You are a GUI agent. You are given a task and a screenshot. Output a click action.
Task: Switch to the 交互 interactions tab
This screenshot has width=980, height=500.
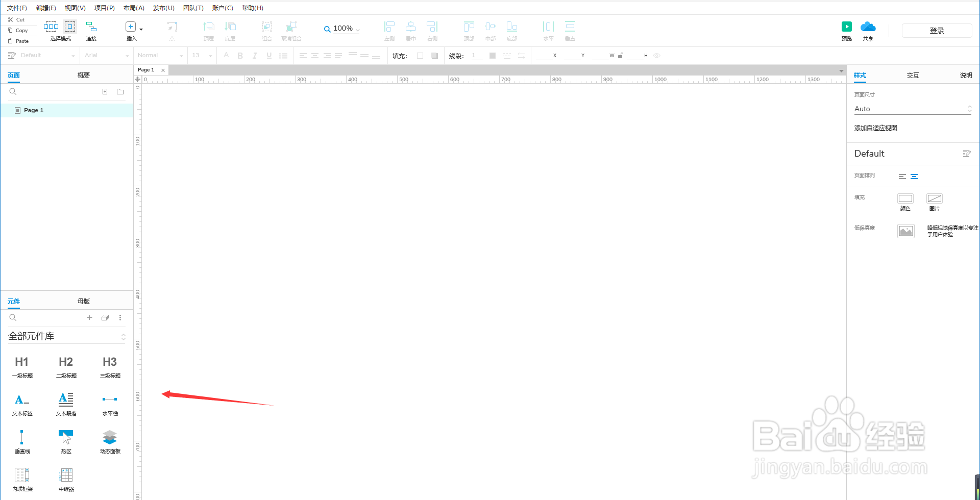913,76
